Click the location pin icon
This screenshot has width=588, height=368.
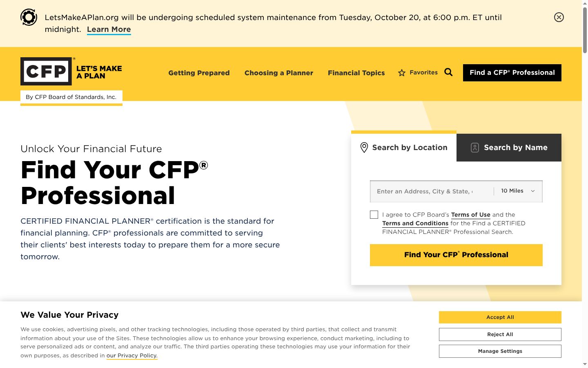[x=364, y=148]
